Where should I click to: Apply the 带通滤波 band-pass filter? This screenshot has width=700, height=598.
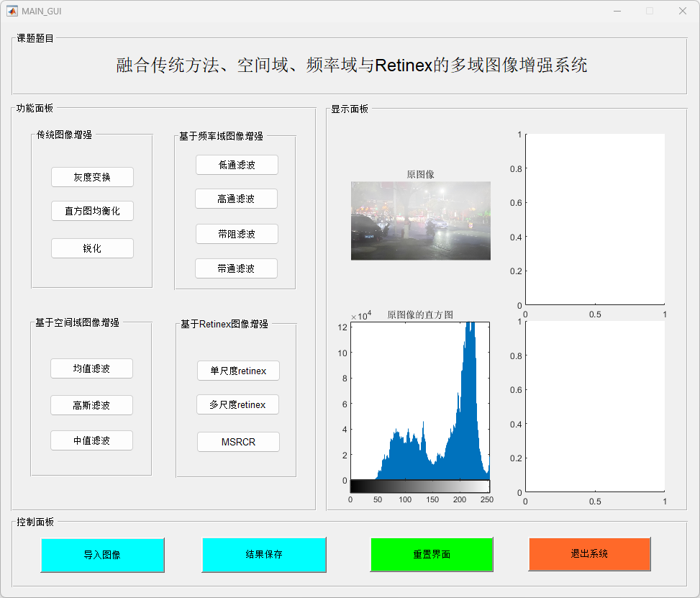(x=236, y=268)
